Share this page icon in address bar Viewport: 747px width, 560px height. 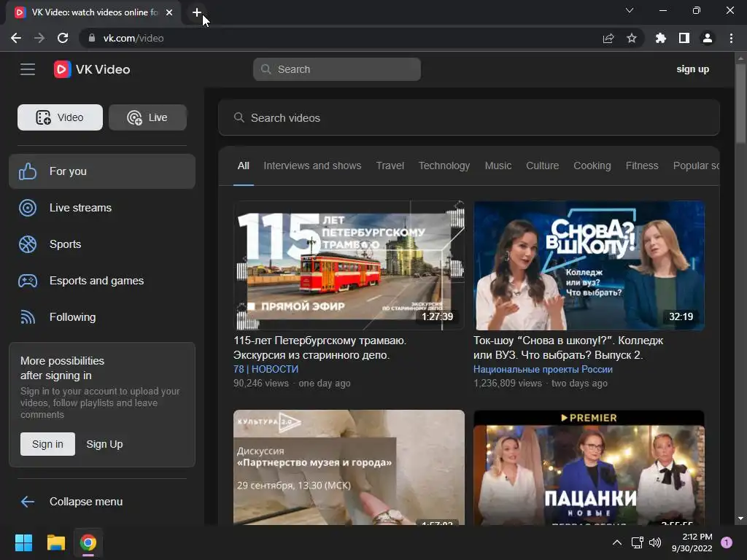pos(608,38)
